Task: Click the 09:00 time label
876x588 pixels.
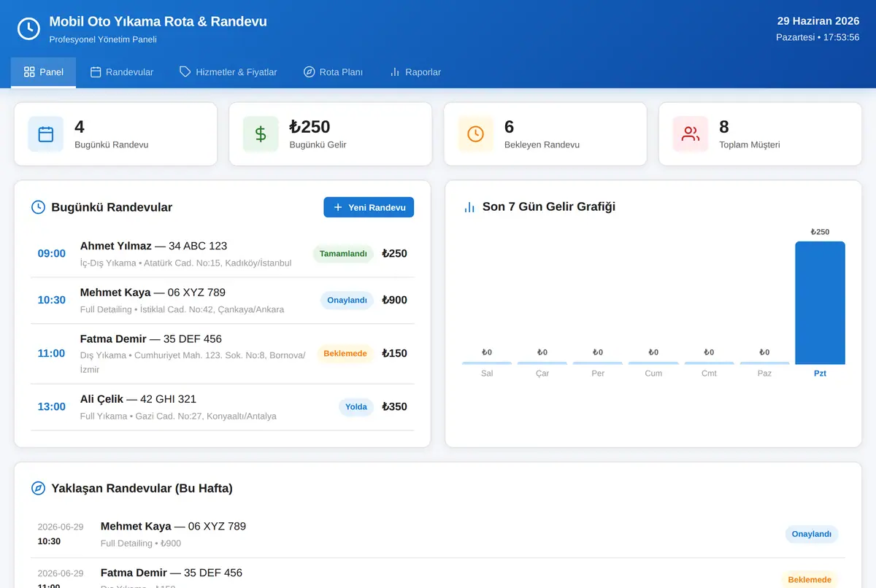Action: tap(52, 254)
